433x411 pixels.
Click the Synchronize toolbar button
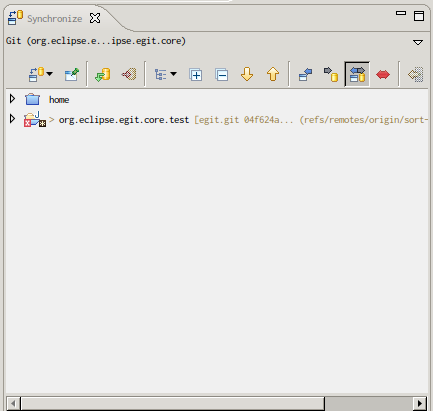[37, 74]
